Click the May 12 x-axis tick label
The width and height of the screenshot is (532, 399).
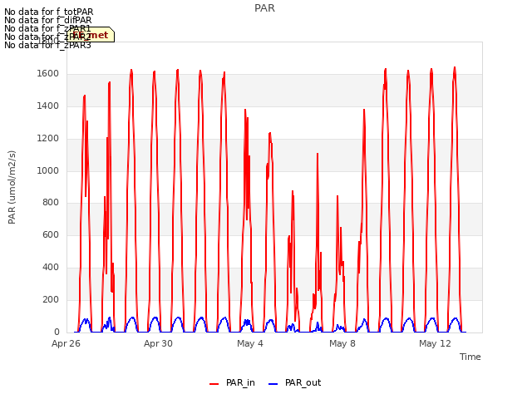click(x=435, y=343)
